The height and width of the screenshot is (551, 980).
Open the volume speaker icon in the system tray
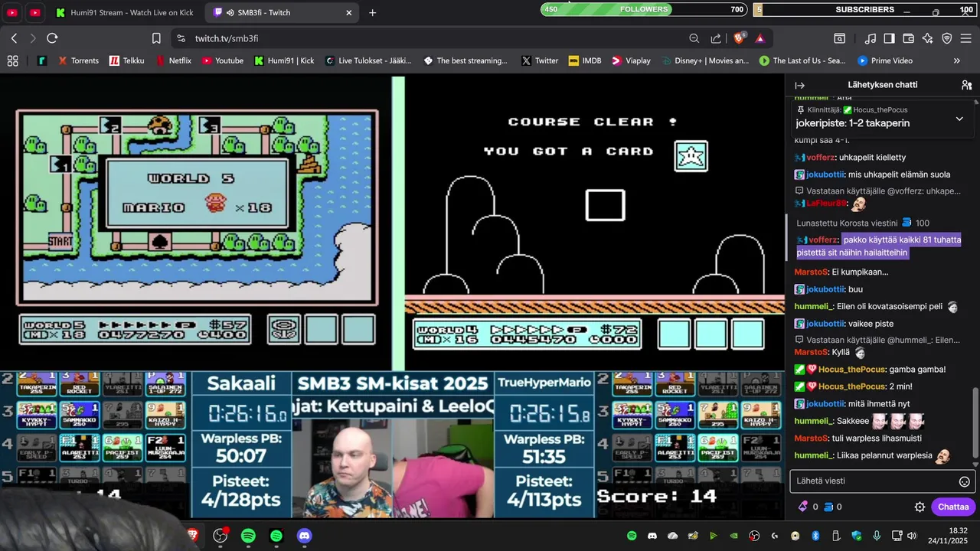coord(911,536)
